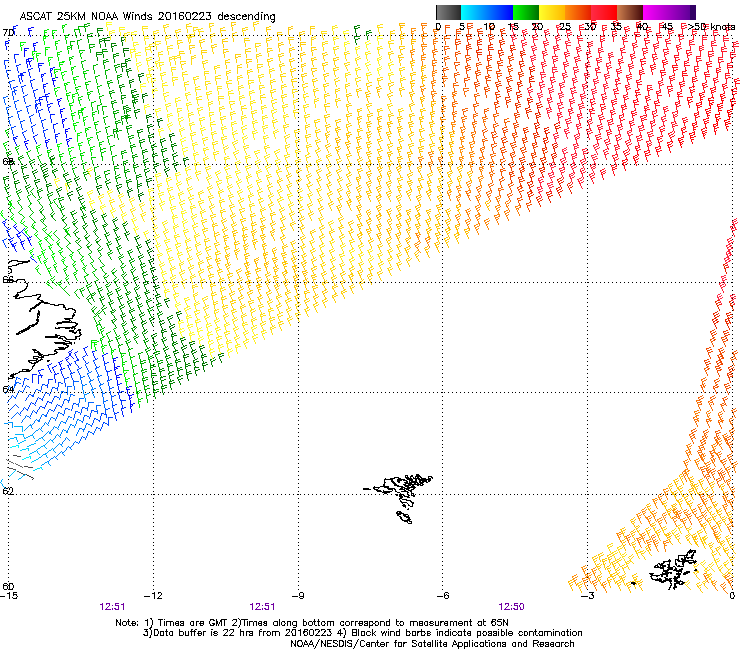Select the '64' latitude label
Screen dimensions: 740x650
(x=8, y=389)
